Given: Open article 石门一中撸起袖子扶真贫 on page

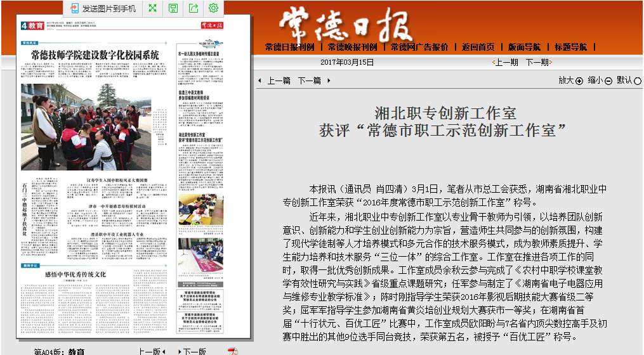Looking at the screenshot, I should click(x=24, y=209).
